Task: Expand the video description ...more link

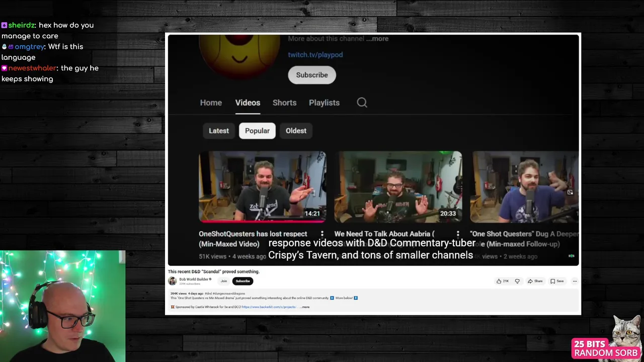Action: point(304,307)
